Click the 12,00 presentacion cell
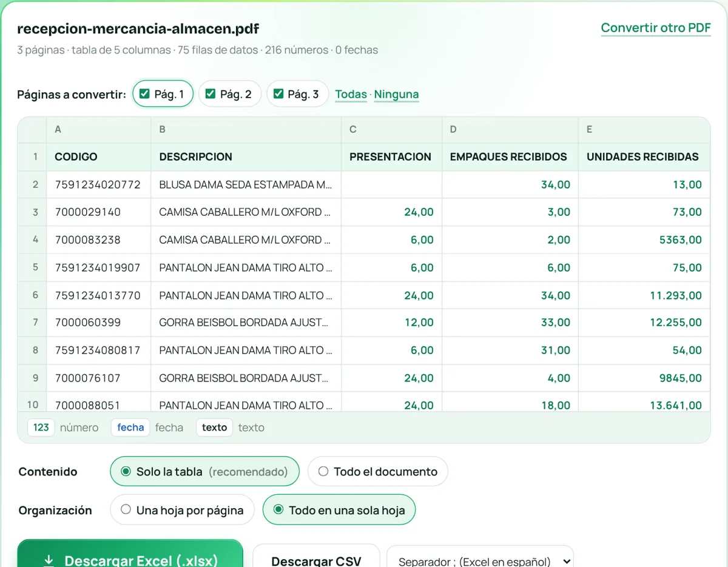Image resolution: width=728 pixels, height=567 pixels. [x=392, y=323]
